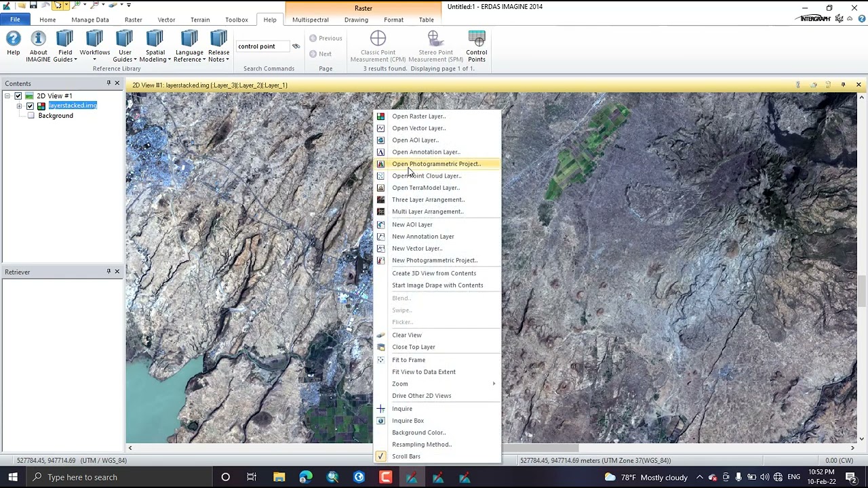The width and height of the screenshot is (868, 488).
Task: Create a New Annotation Layer
Action: click(x=437, y=237)
